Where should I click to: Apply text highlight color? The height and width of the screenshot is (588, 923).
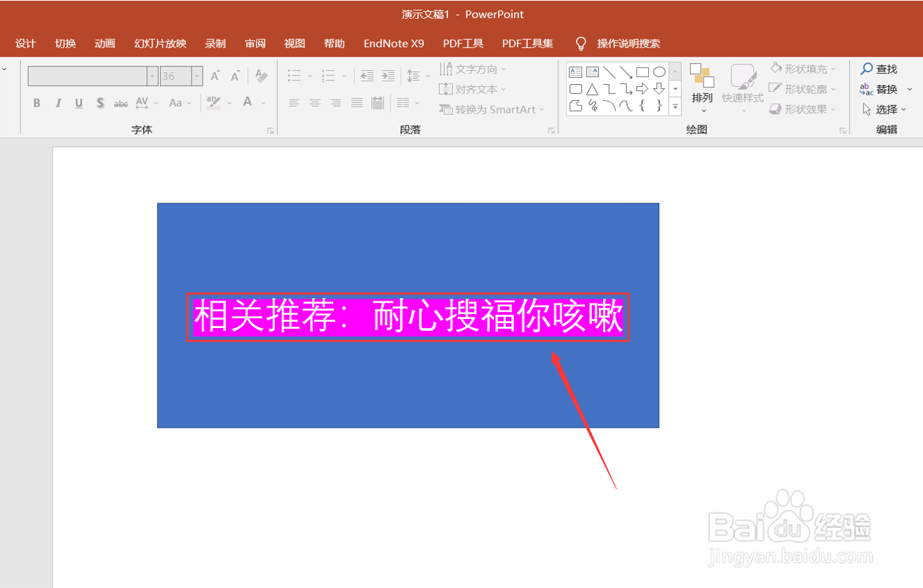pos(214,103)
